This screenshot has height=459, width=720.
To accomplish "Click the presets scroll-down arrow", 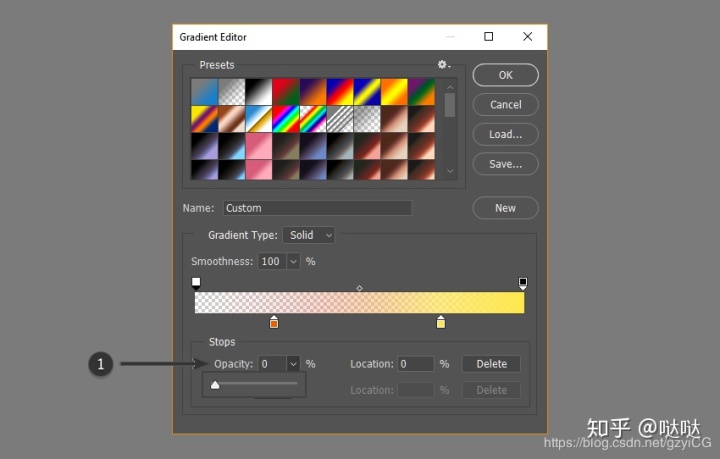I will pyautogui.click(x=450, y=171).
